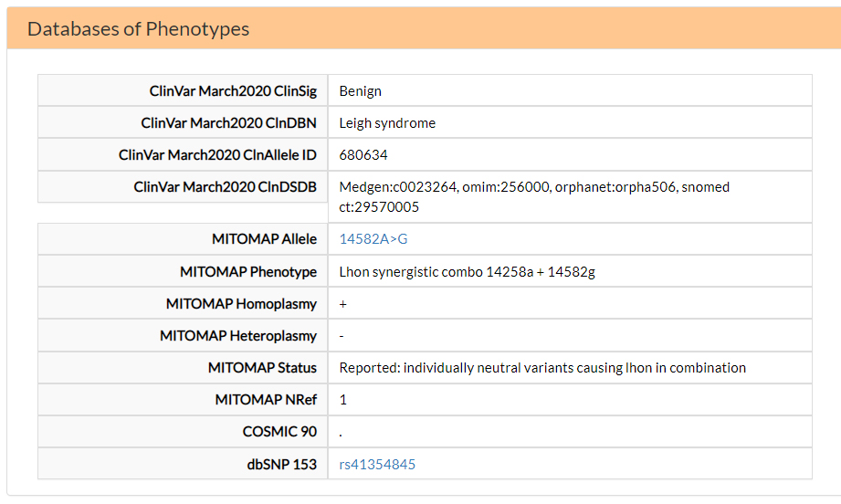The image size is (841, 504).
Task: Click the MITOMAP Heteroplasmy minus value
Action: 342,336
